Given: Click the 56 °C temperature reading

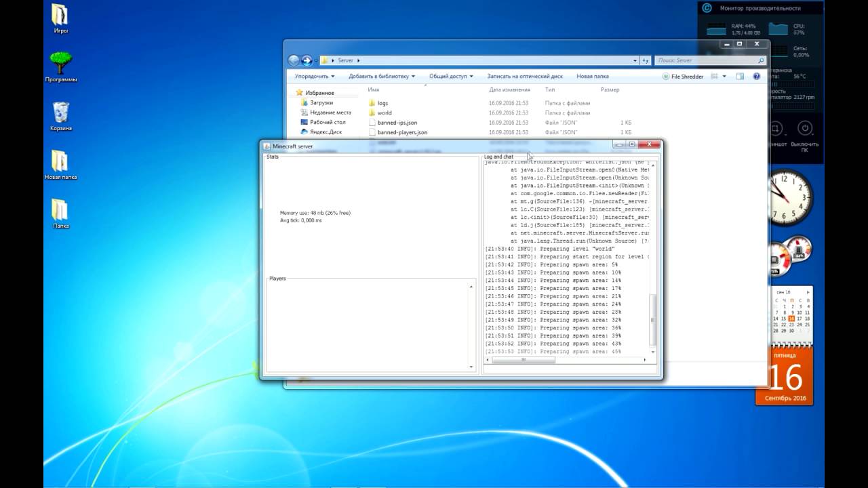Looking at the screenshot, I should click(x=800, y=76).
